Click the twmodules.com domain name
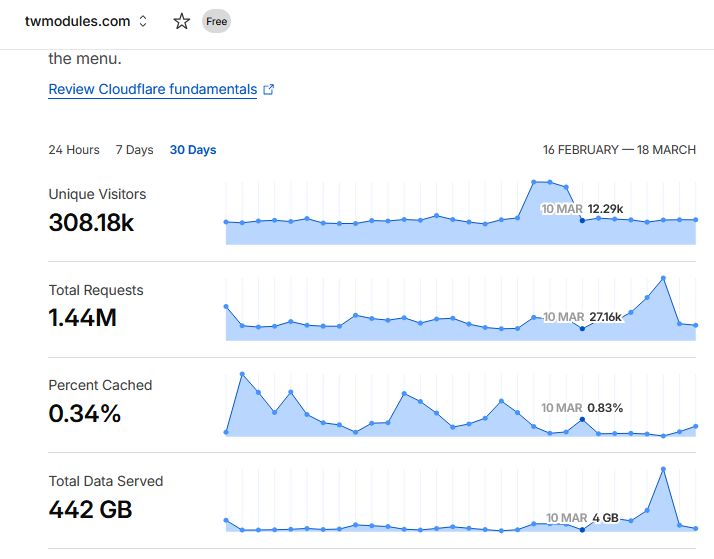The height and width of the screenshot is (559, 714). coord(78,21)
